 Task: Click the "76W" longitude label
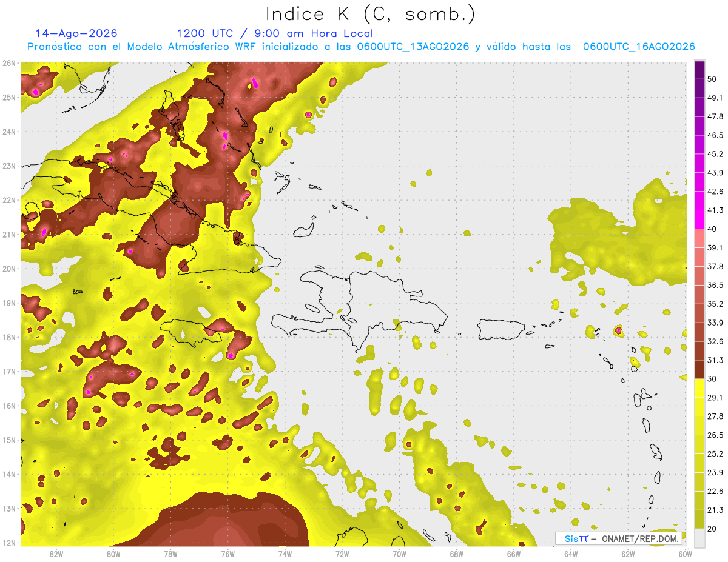228,553
